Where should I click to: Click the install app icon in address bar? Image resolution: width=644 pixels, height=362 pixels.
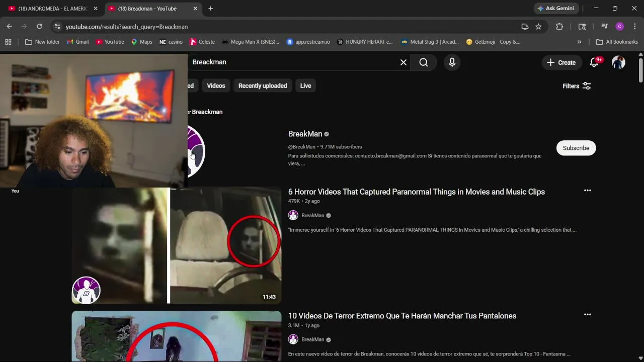pos(525,27)
